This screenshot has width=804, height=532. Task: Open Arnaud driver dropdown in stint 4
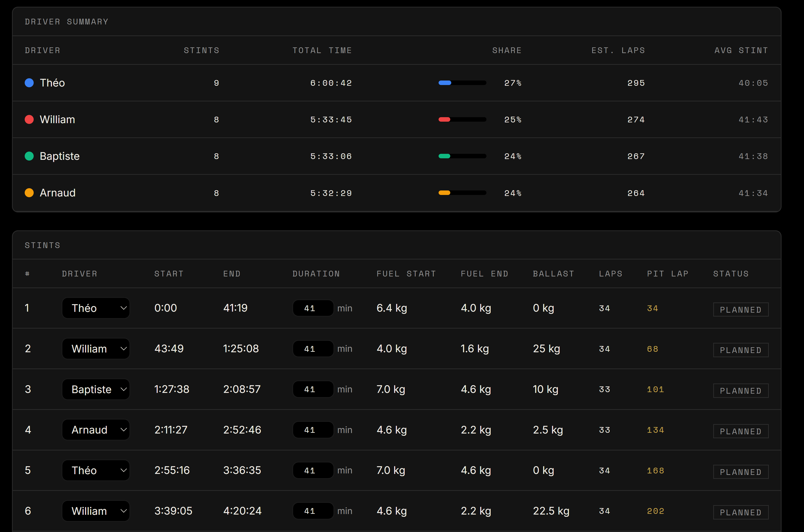pos(96,430)
